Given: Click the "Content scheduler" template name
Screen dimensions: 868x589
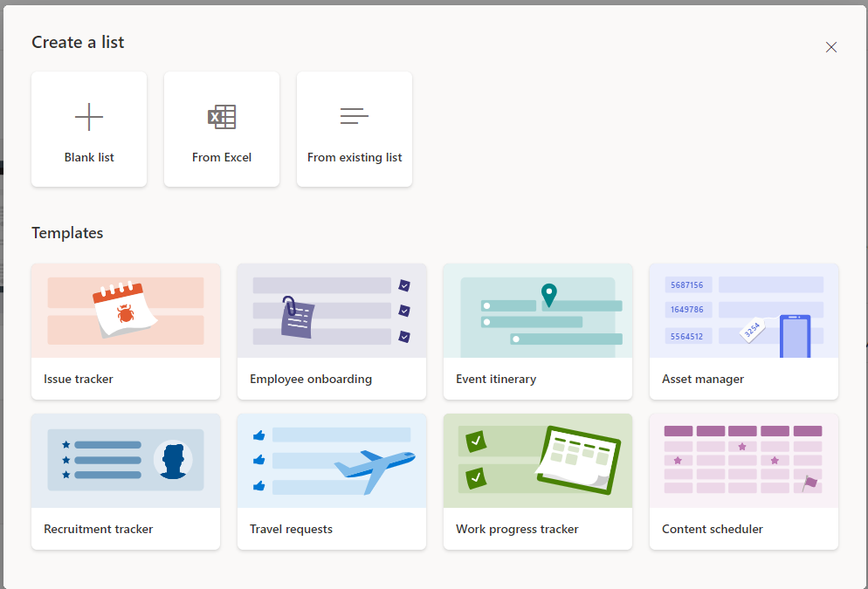Looking at the screenshot, I should 713,530.
